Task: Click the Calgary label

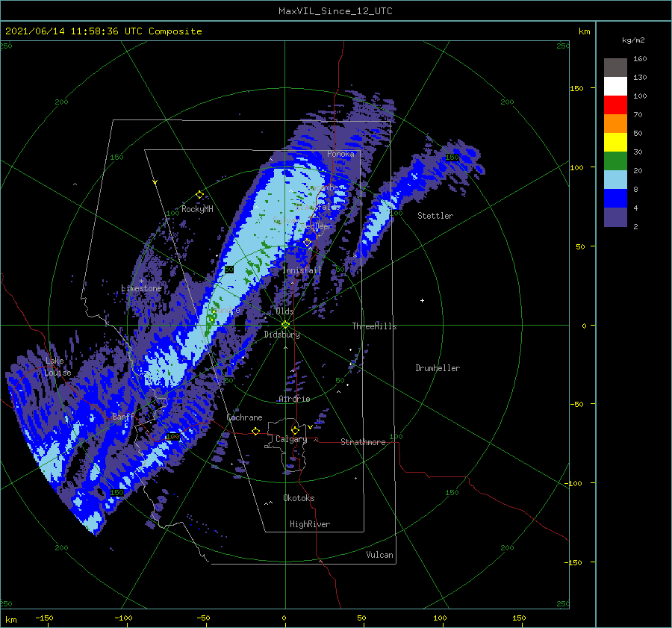Action: (x=291, y=439)
